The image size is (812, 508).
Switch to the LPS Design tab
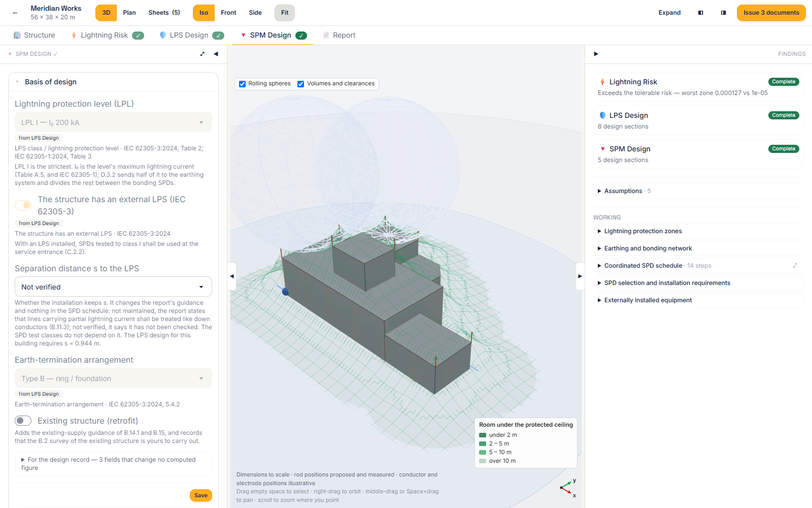click(x=191, y=35)
